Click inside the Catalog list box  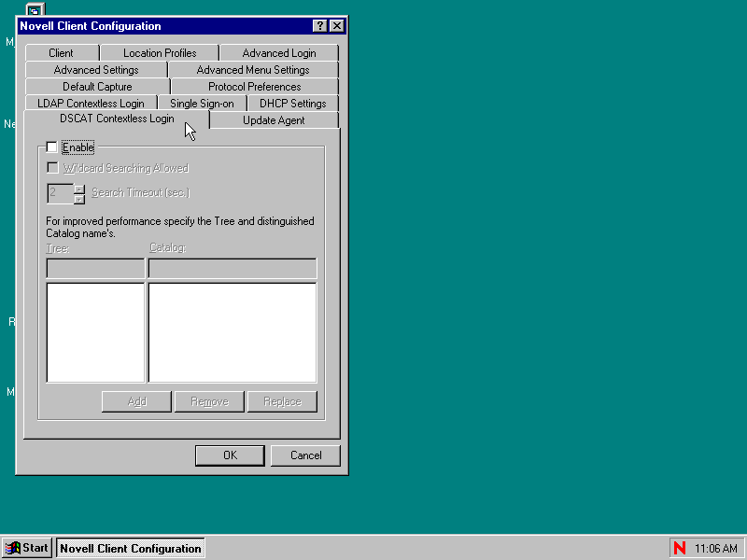(233, 332)
